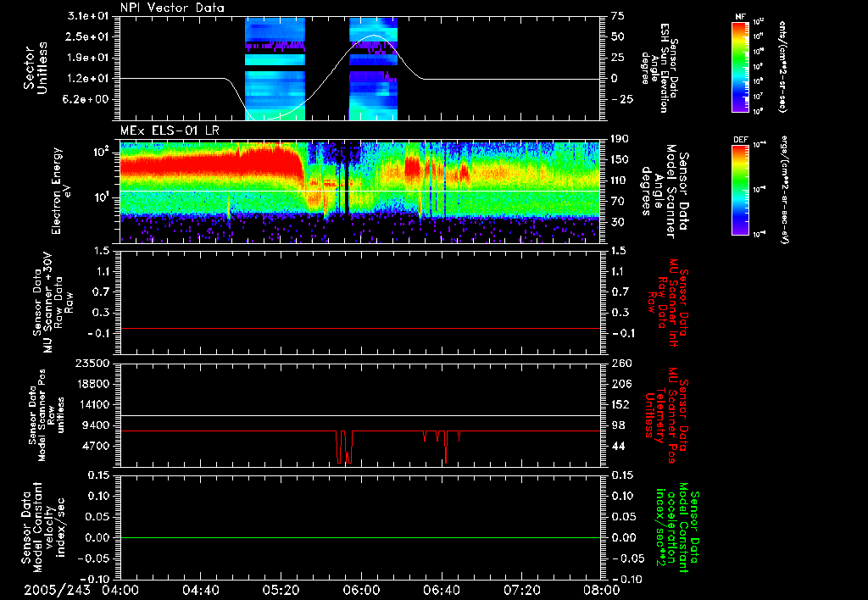Click the red MU Scanner Pos Telemetry label

(x=668, y=414)
